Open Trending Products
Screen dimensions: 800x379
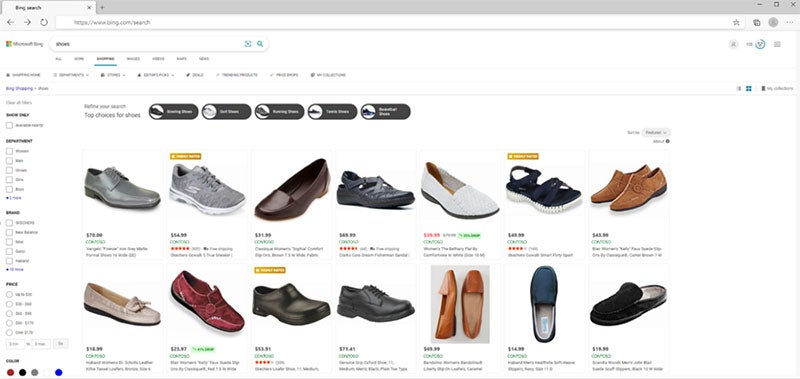(237, 75)
